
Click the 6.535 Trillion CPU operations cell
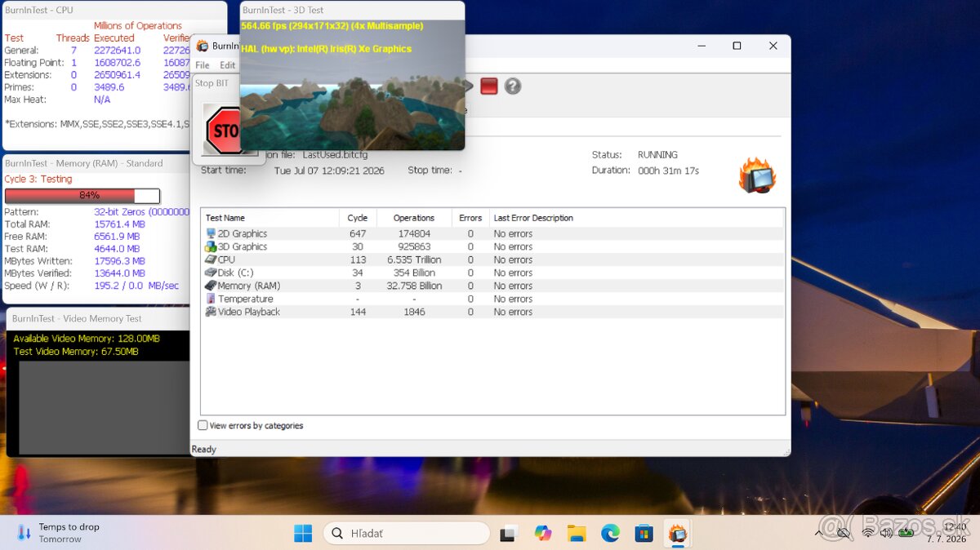(x=414, y=259)
